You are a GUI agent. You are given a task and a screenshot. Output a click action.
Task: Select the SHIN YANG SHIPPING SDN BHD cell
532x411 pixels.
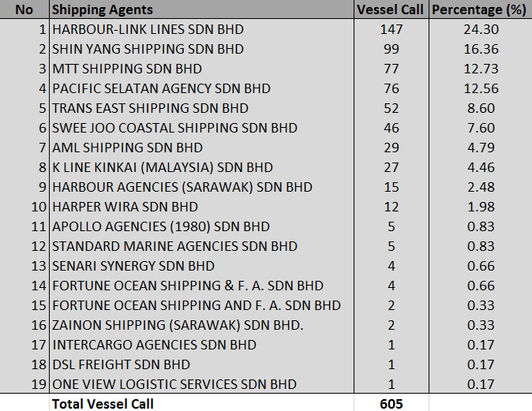(x=148, y=49)
